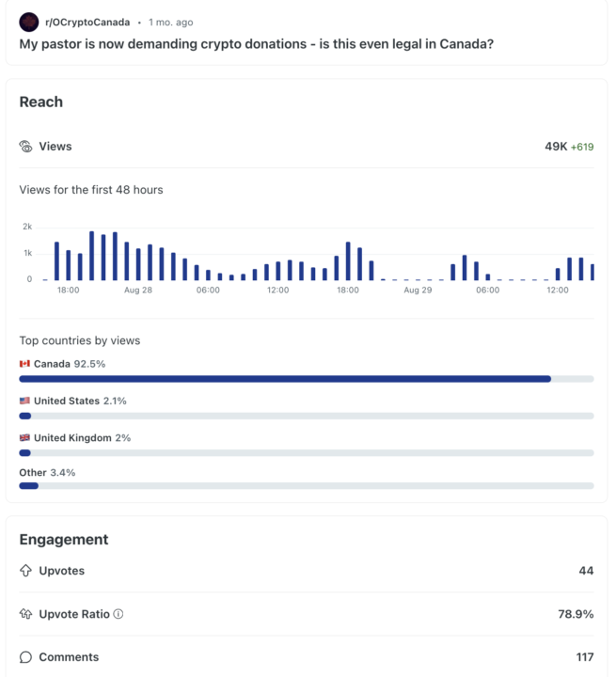Click the 78.9% upvote ratio value
This screenshot has height=677, width=616.
tap(576, 614)
